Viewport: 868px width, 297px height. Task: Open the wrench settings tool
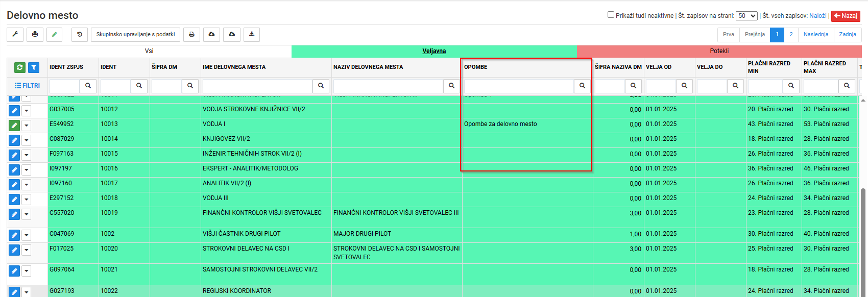[x=15, y=34]
